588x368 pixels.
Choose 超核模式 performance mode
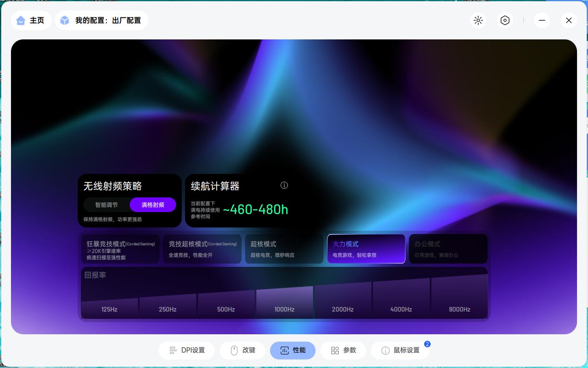[x=284, y=249]
